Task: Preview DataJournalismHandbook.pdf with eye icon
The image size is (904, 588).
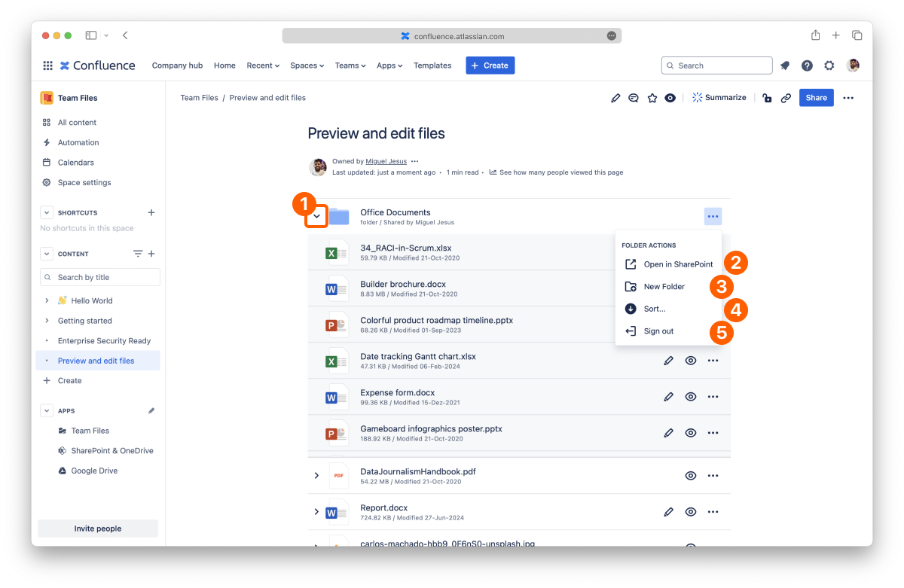Action: pos(690,476)
